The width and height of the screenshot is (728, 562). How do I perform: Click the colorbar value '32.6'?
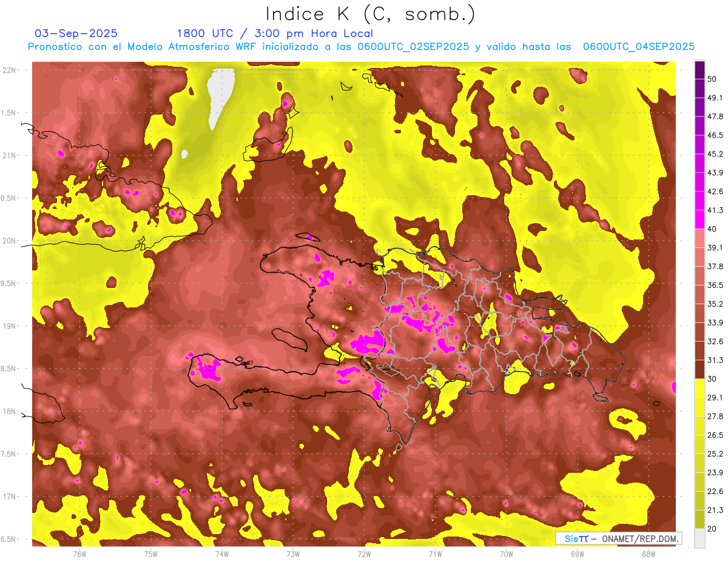[715, 342]
